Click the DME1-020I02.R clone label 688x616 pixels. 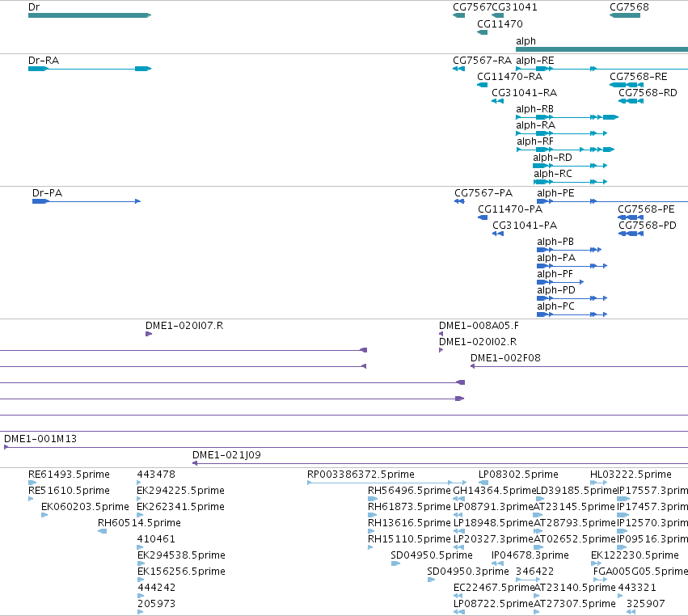478,341
